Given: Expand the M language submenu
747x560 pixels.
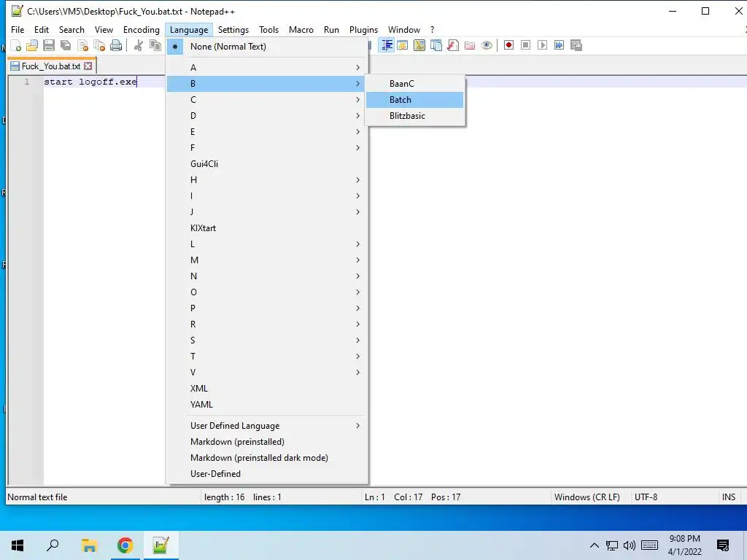Looking at the screenshot, I should (267, 260).
